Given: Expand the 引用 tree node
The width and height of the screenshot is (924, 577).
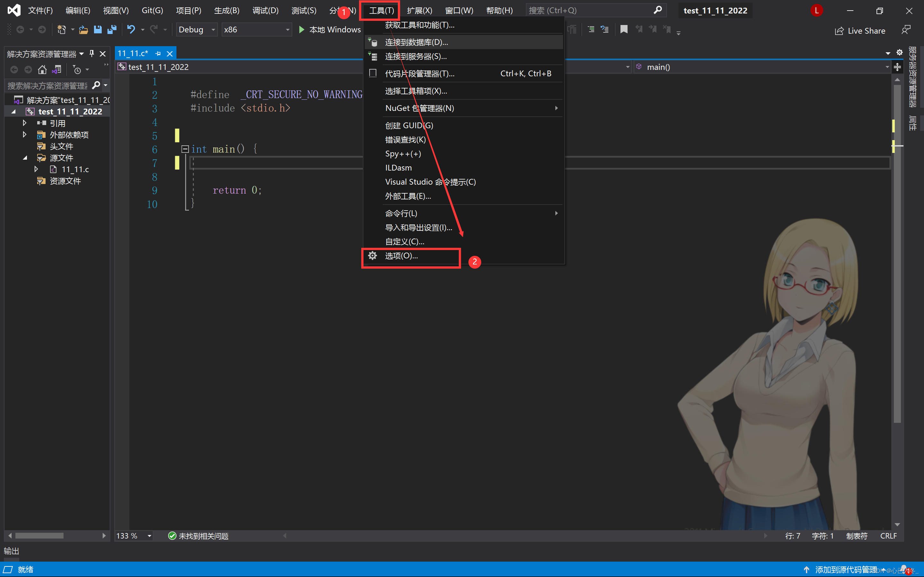Looking at the screenshot, I should click(x=25, y=123).
